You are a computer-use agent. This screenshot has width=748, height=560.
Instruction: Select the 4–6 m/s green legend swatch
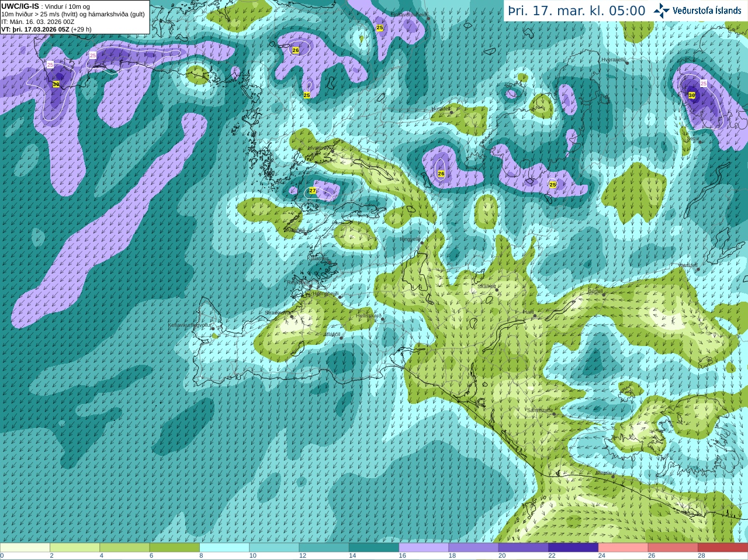pos(124,548)
